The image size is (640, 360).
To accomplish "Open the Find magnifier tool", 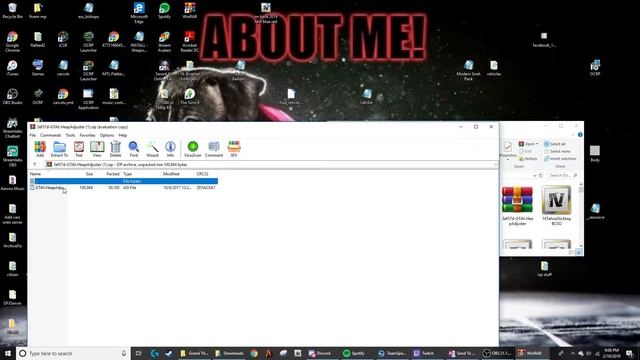I will [x=133, y=149].
